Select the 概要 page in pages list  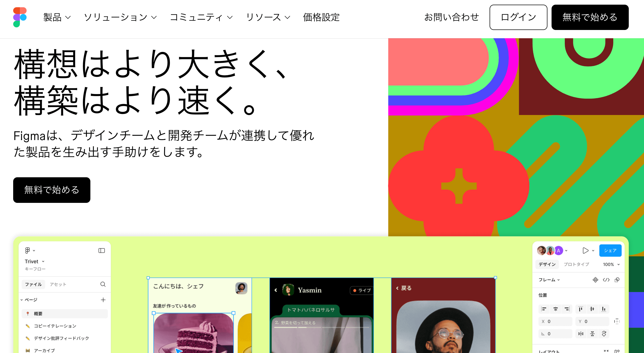(65, 314)
